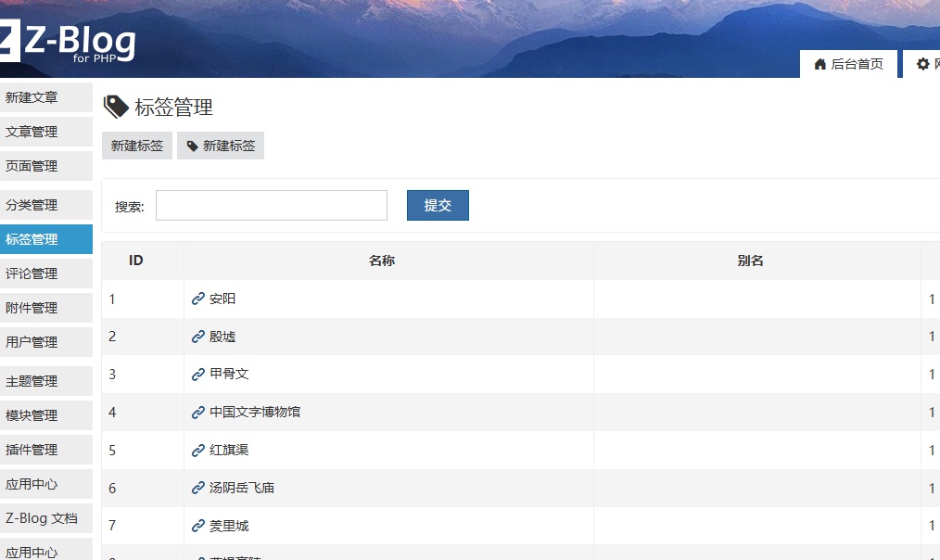Open link icon for tag 中国文字博物馆
The height and width of the screenshot is (560, 940).
pos(197,412)
